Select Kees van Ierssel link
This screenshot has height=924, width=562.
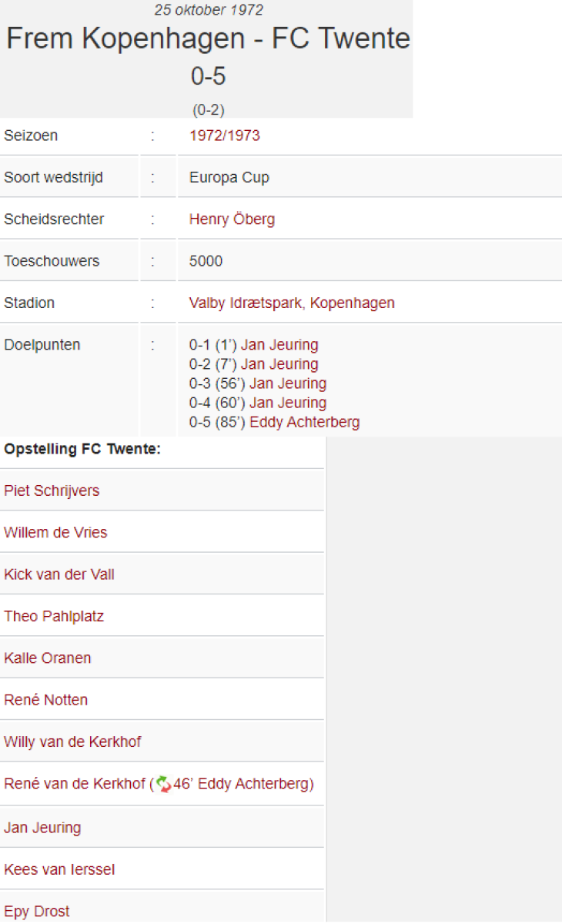[59, 870]
